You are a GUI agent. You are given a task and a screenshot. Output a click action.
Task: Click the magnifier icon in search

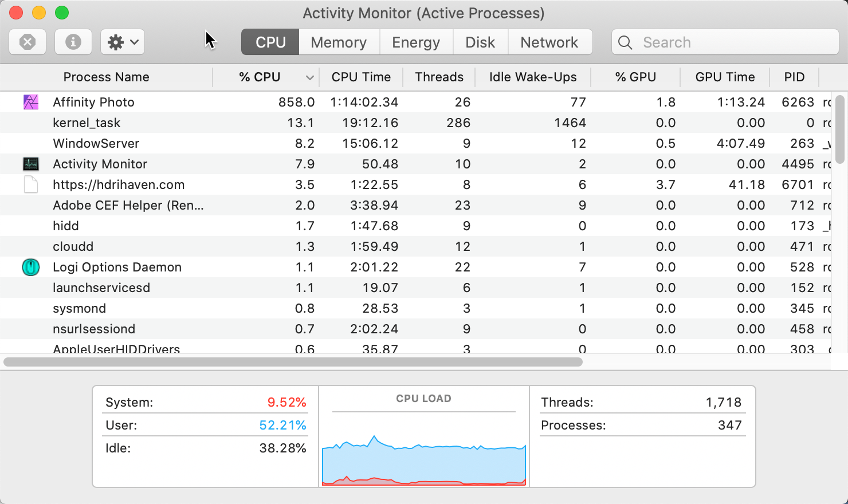coord(625,42)
